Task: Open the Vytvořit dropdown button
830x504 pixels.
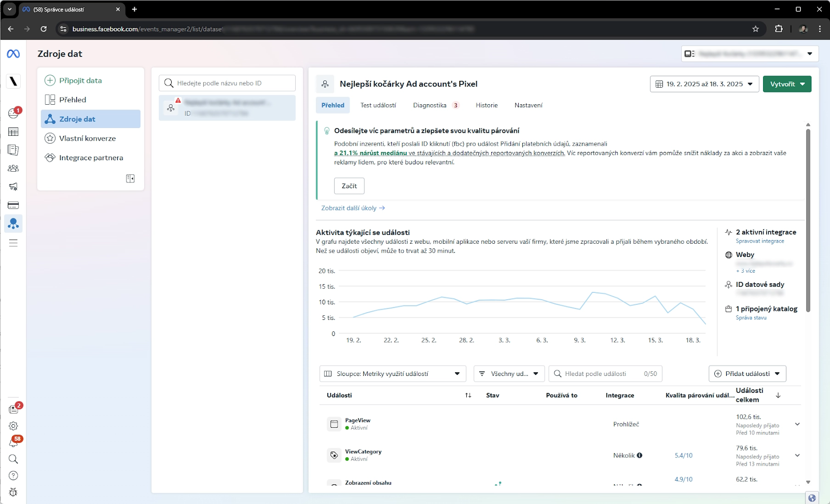Action: [x=787, y=84]
